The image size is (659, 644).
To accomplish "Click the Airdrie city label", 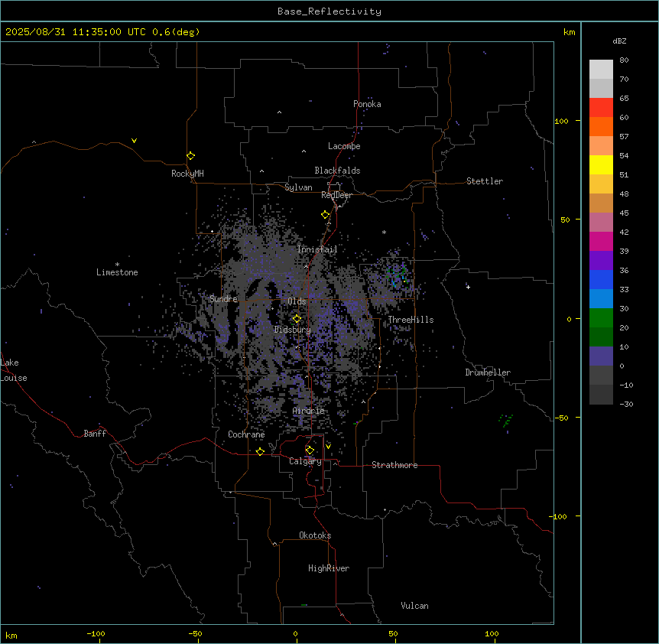I will [309, 411].
